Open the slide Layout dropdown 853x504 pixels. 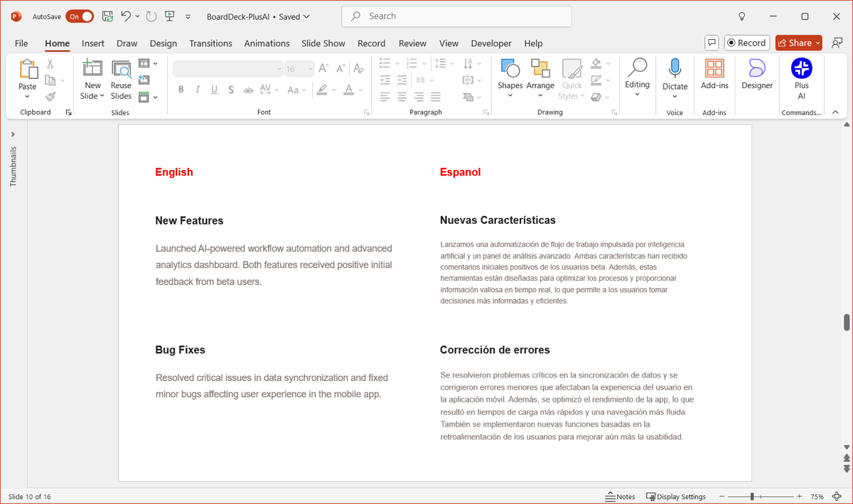[x=148, y=63]
